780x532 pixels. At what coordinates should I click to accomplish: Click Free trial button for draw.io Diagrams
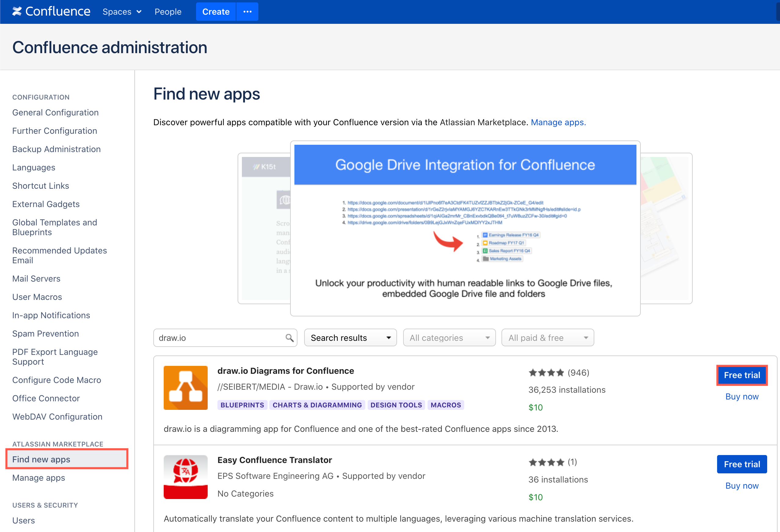pyautogui.click(x=741, y=375)
